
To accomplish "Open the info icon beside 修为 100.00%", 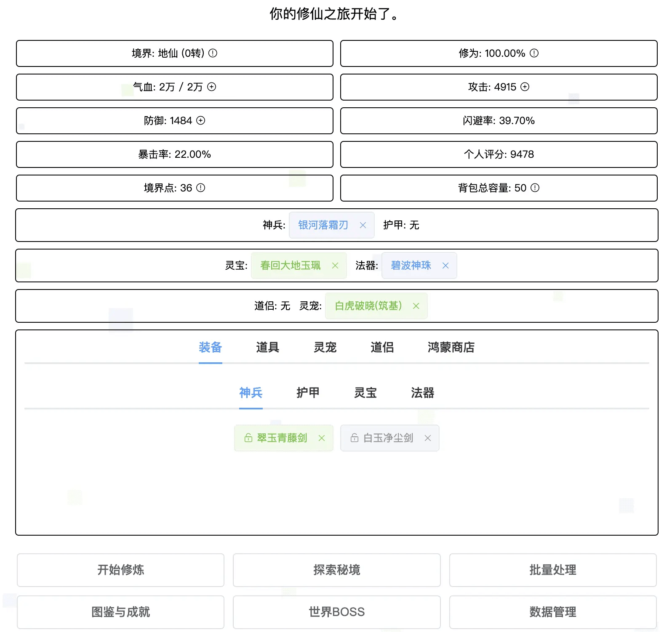I will coord(534,53).
